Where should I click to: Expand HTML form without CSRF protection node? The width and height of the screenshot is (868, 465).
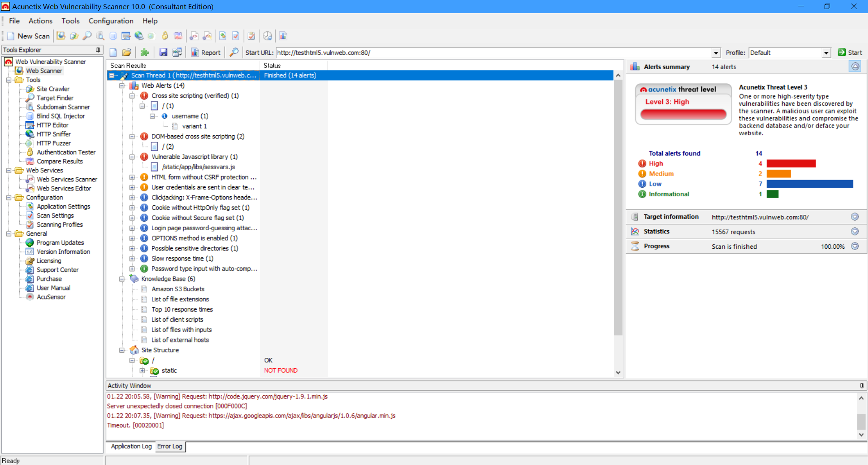[132, 177]
